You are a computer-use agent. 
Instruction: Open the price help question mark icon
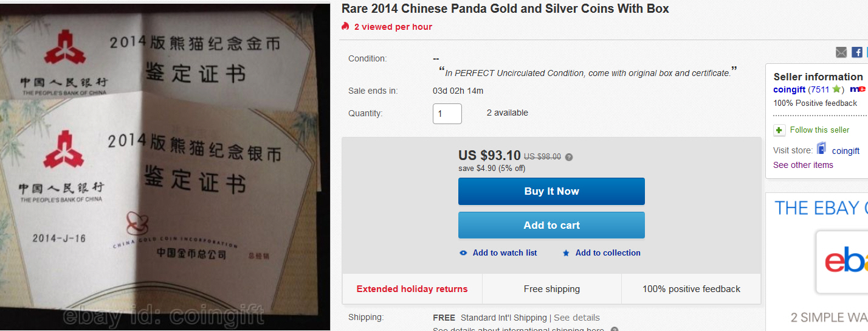point(569,157)
